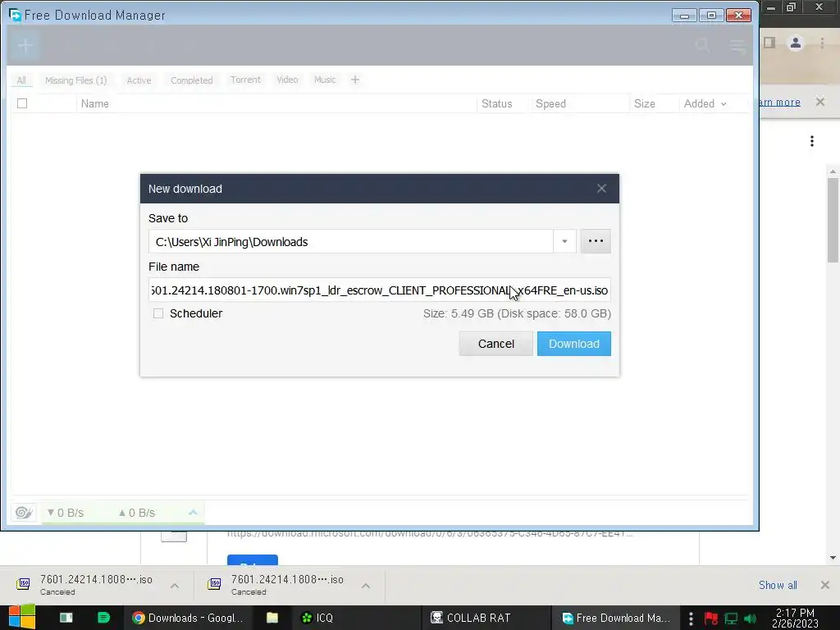Viewport: 840px width, 630px height.
Task: Open File Explorer from taskbar
Action: click(x=272, y=618)
